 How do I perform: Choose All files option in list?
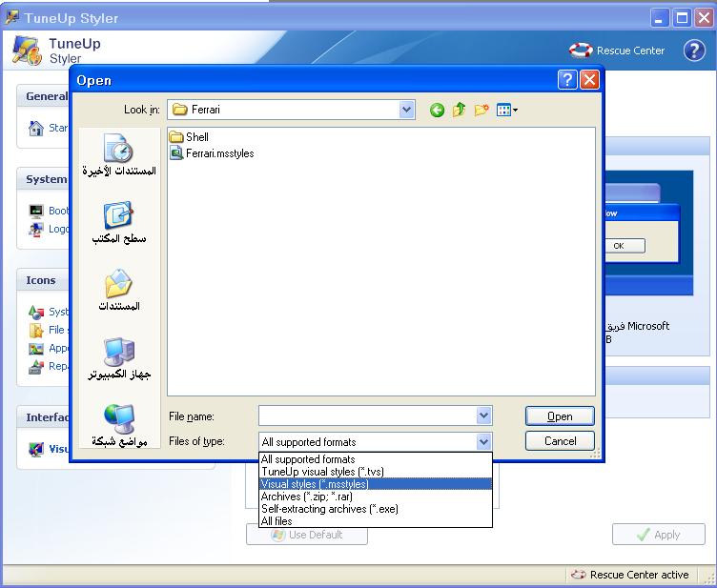[376, 521]
